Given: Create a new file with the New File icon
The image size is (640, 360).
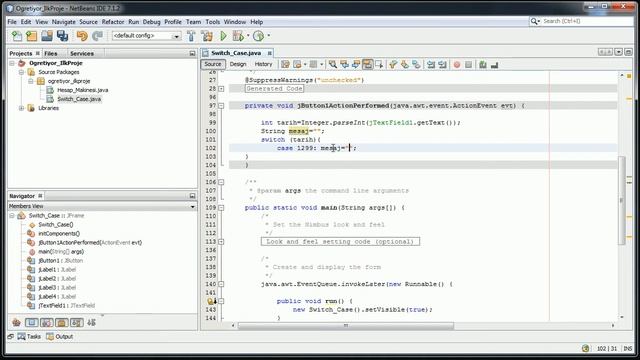Looking at the screenshot, I should coord(17,36).
